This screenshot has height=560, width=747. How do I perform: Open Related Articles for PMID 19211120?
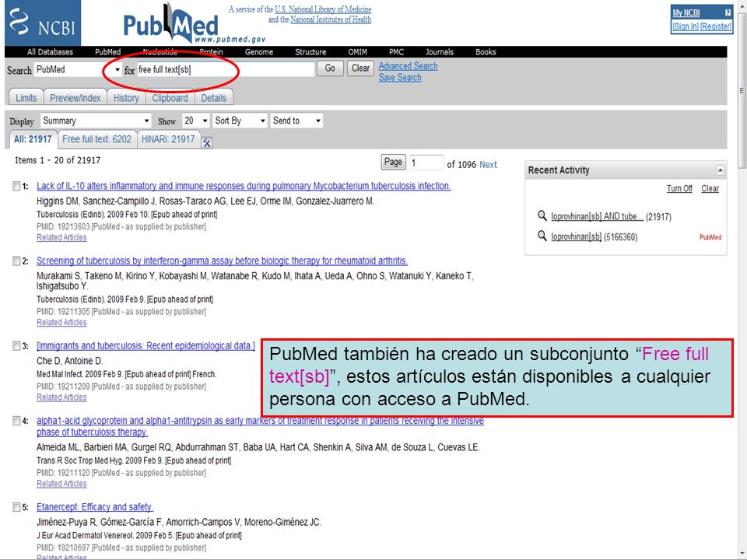[x=61, y=484]
